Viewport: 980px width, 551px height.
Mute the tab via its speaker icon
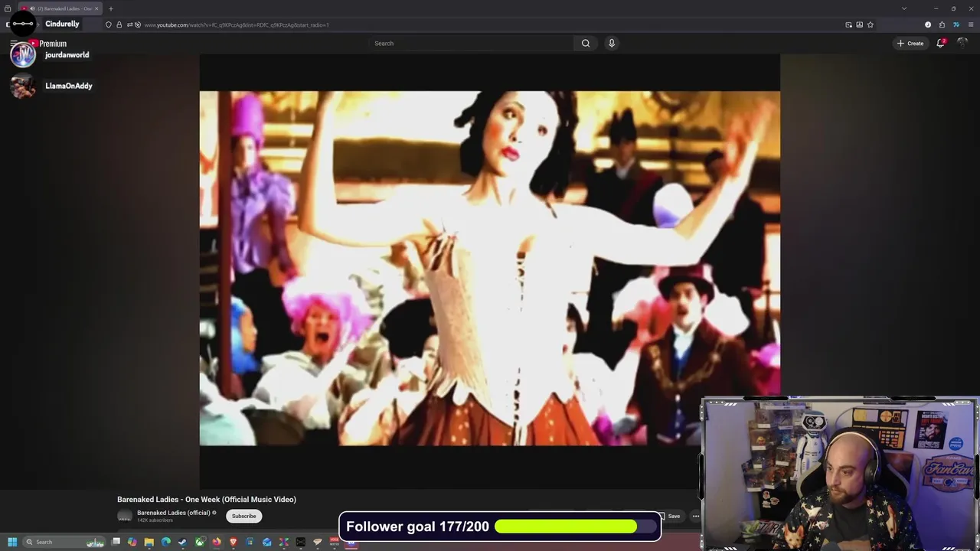click(x=32, y=8)
